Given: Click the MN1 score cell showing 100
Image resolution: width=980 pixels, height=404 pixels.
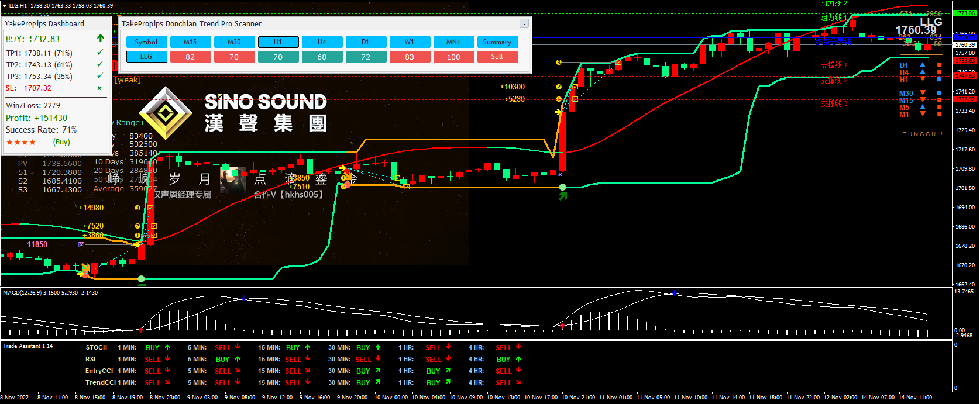Looking at the screenshot, I should coord(453,57).
